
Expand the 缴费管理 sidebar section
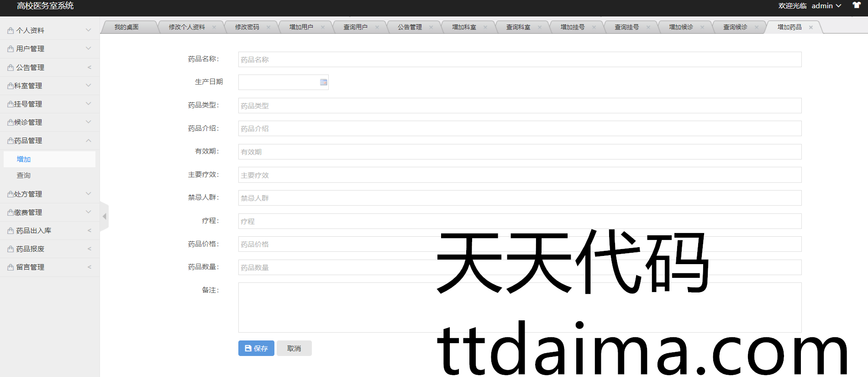point(49,212)
